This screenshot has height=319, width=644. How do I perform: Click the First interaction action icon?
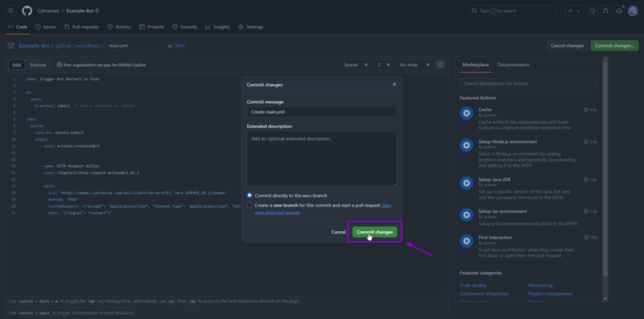tap(466, 241)
